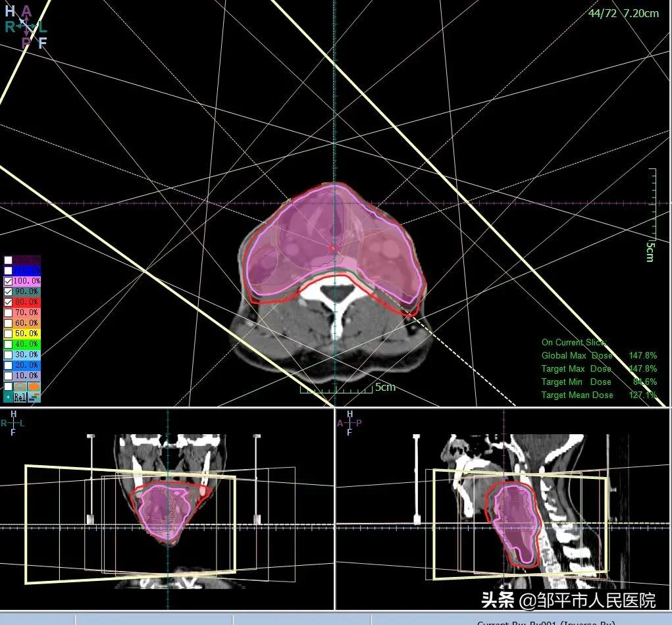
Task: Select the gradient color wash display icon
Action: [20, 386]
